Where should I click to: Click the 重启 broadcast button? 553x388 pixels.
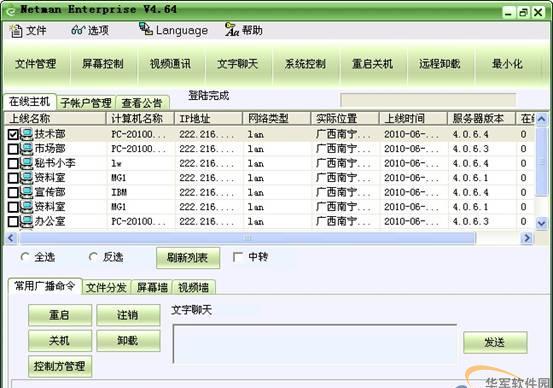click(x=60, y=315)
